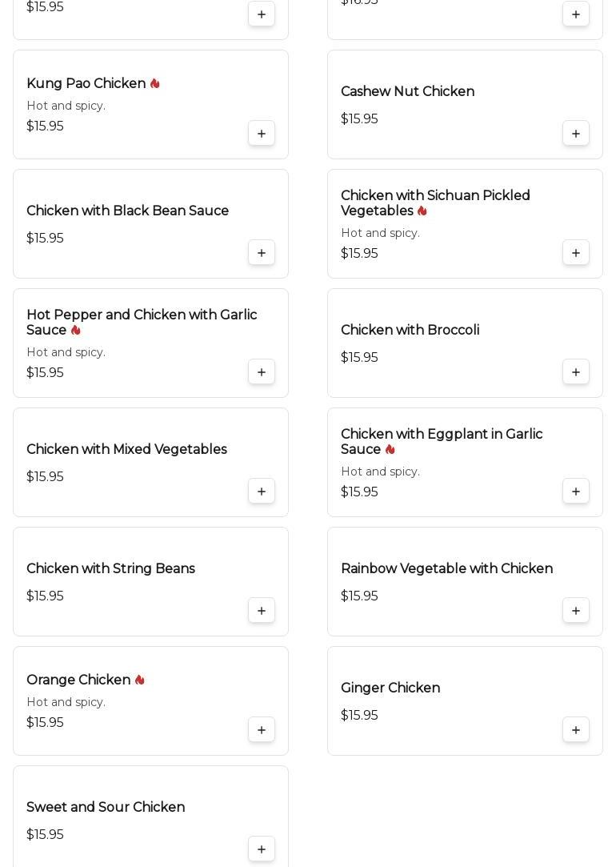Click the Orange Chicken dish name
This screenshot has width=616, height=867.
coord(78,680)
